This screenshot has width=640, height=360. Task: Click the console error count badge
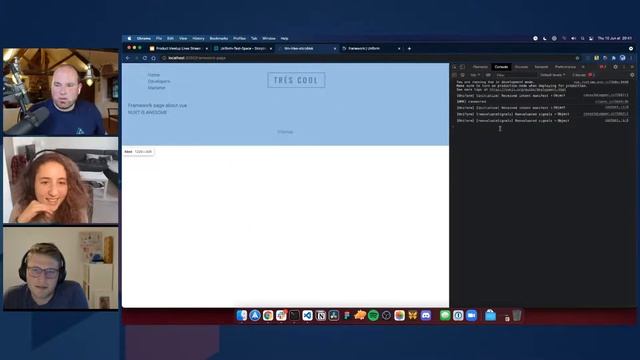[x=602, y=67]
